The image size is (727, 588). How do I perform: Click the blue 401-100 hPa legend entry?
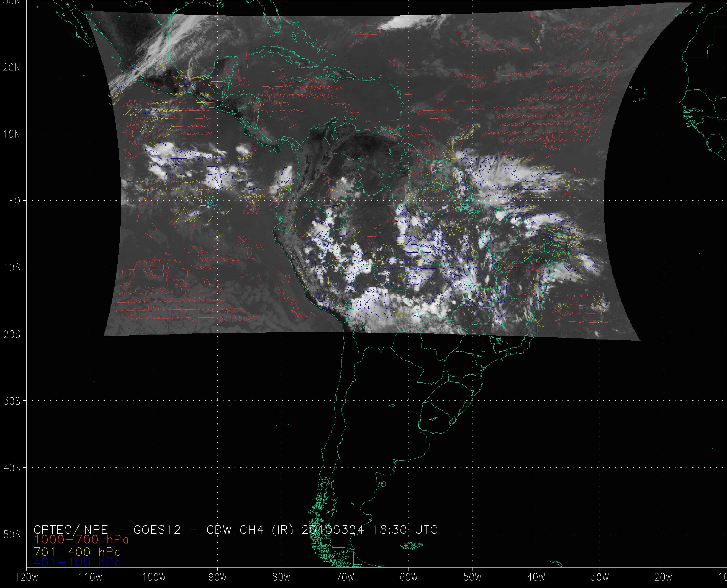[x=77, y=562]
